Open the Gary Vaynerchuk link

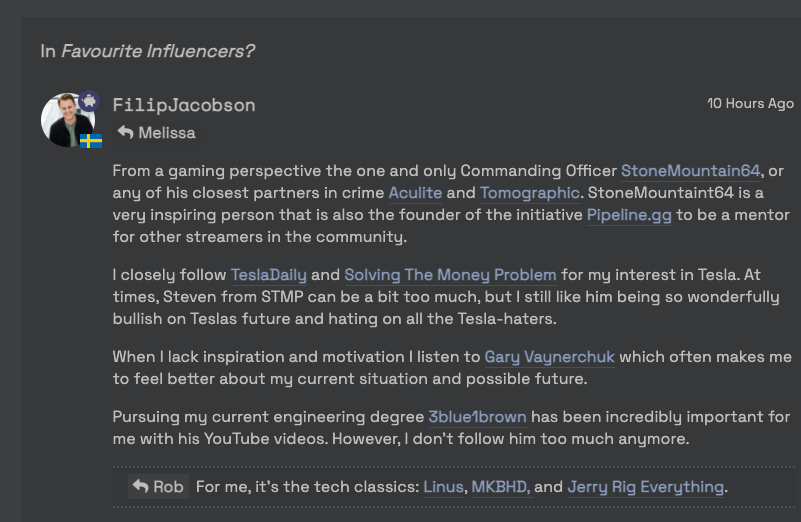549,356
